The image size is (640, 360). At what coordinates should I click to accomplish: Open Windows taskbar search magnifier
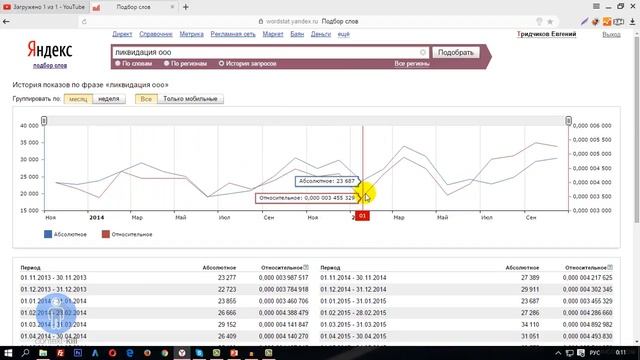25,353
